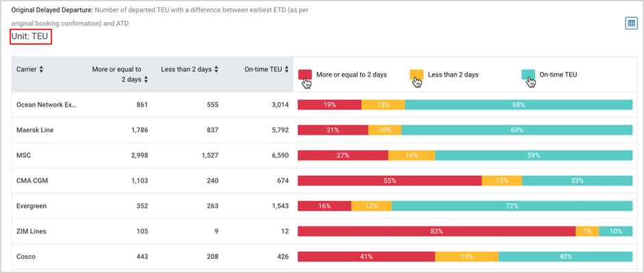This screenshot has height=273, width=644.
Task: Sort the Less than 2 days column
Action: pyautogui.click(x=216, y=69)
